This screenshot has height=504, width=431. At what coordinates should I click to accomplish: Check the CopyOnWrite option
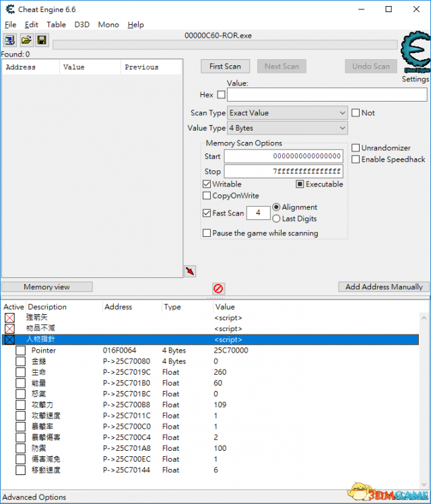coord(207,195)
